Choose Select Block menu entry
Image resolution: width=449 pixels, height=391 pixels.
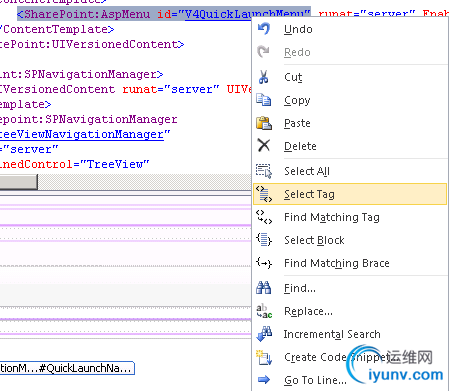350,240
